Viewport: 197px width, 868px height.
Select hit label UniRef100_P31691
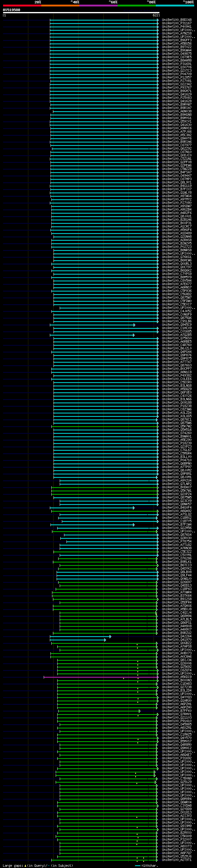click(x=177, y=64)
